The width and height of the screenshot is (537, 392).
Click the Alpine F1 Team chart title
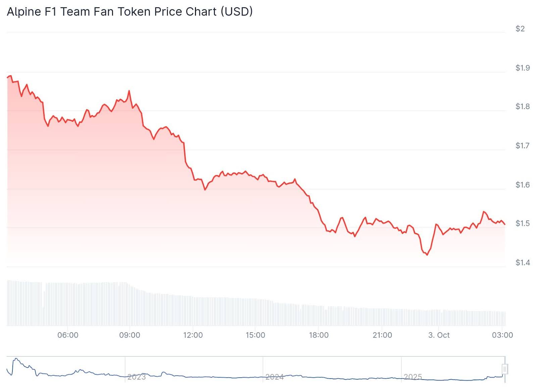130,12
